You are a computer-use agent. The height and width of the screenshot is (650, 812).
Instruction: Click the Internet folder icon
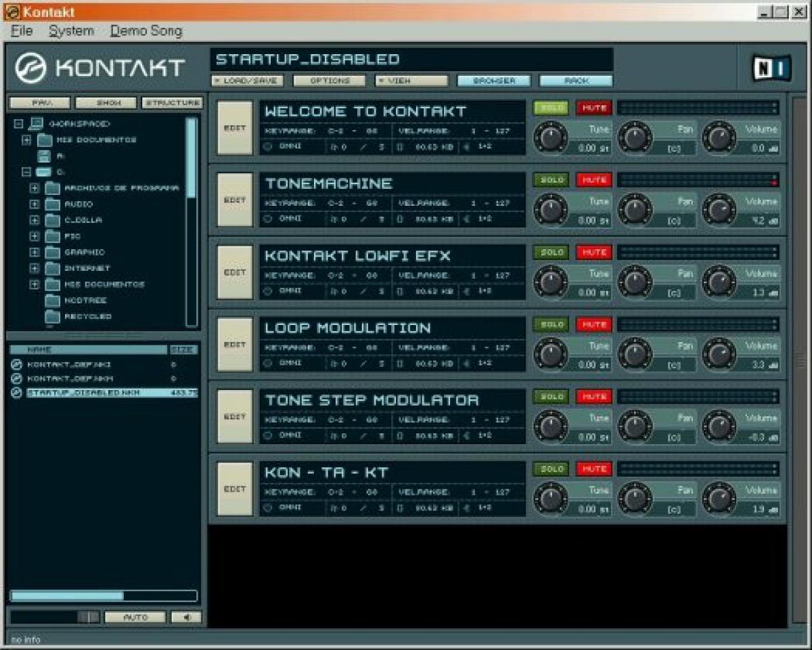pyautogui.click(x=53, y=268)
